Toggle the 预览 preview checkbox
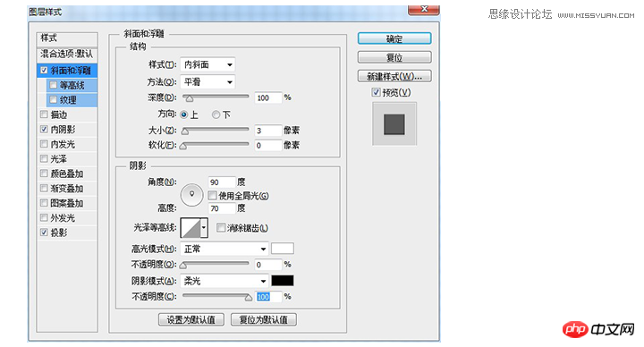644x347 pixels. tap(376, 92)
